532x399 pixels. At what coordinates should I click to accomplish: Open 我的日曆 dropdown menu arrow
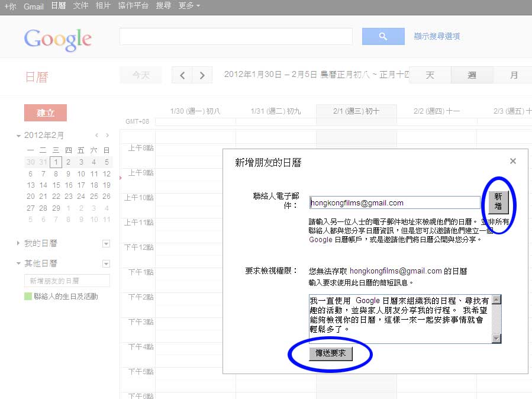(106, 243)
